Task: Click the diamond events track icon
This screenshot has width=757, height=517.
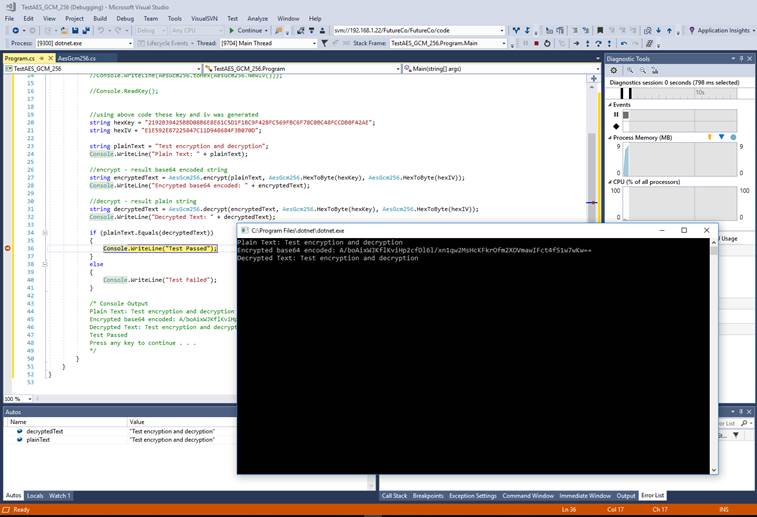Action: pos(616,126)
